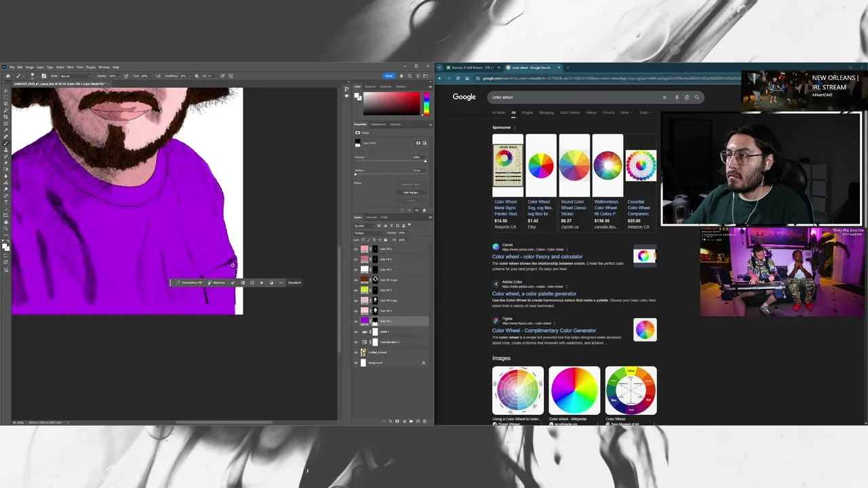The width and height of the screenshot is (868, 488).
Task: Select the Clone Stamp tool
Action: pyautogui.click(x=6, y=150)
